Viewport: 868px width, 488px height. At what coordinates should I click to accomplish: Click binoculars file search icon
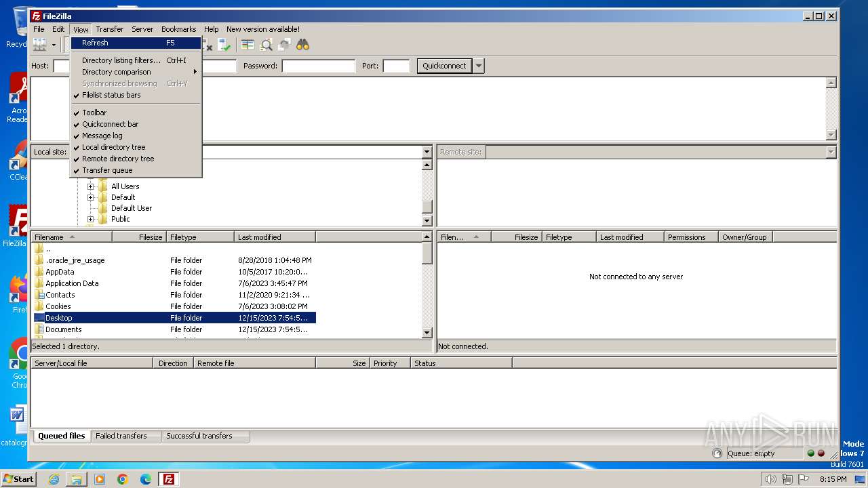click(302, 45)
